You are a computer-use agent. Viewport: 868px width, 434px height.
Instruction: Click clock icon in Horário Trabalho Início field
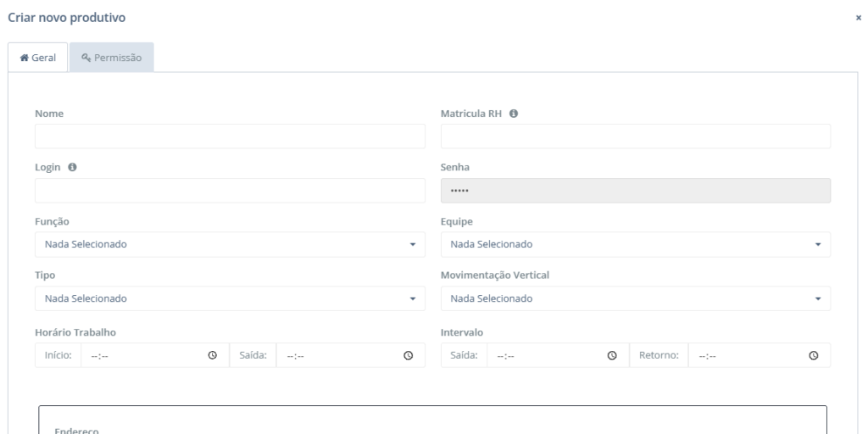213,356
